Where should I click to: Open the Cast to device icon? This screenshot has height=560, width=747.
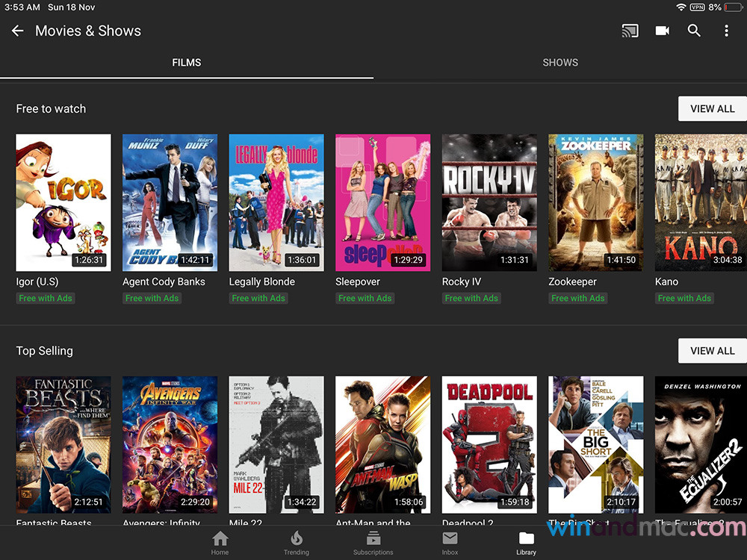630,31
